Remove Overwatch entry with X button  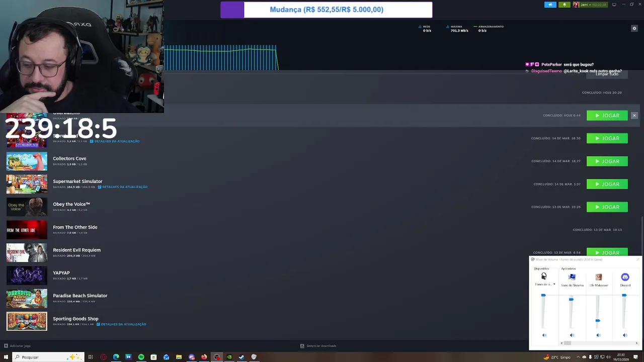tap(634, 116)
